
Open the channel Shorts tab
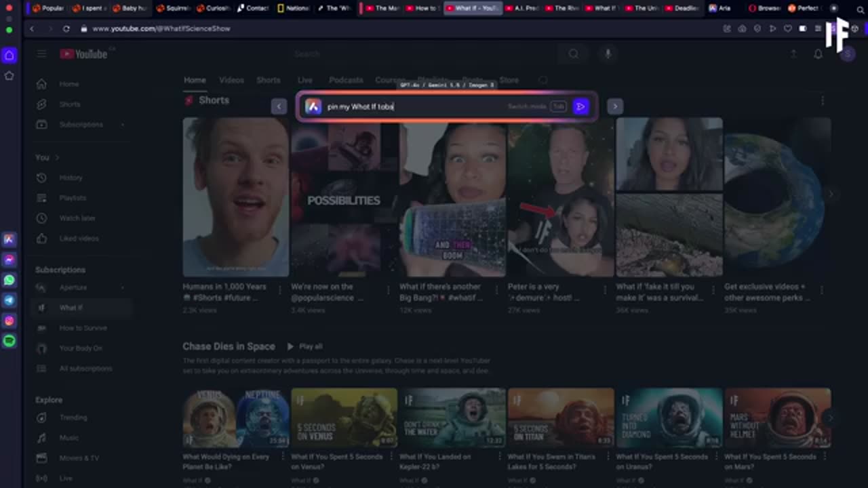[x=268, y=80]
